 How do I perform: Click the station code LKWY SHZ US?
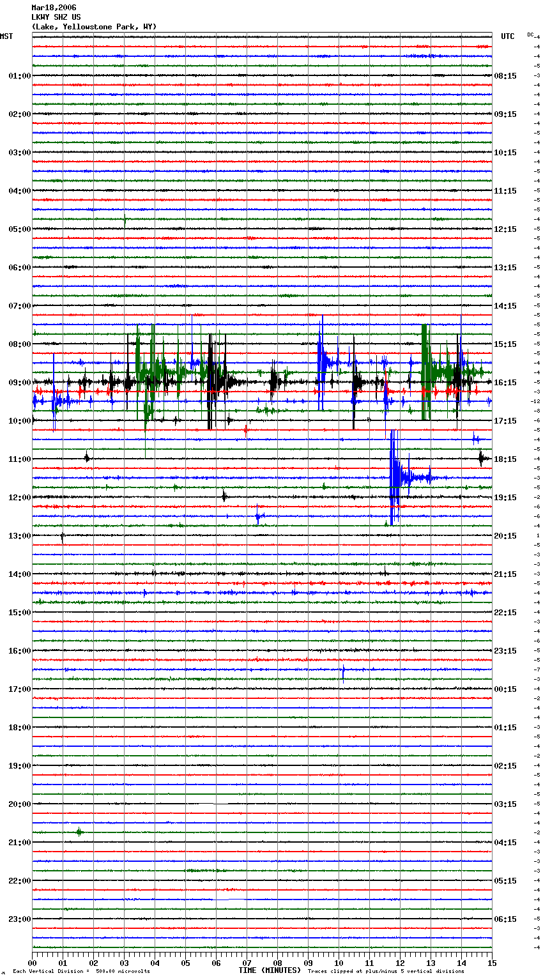56,17
